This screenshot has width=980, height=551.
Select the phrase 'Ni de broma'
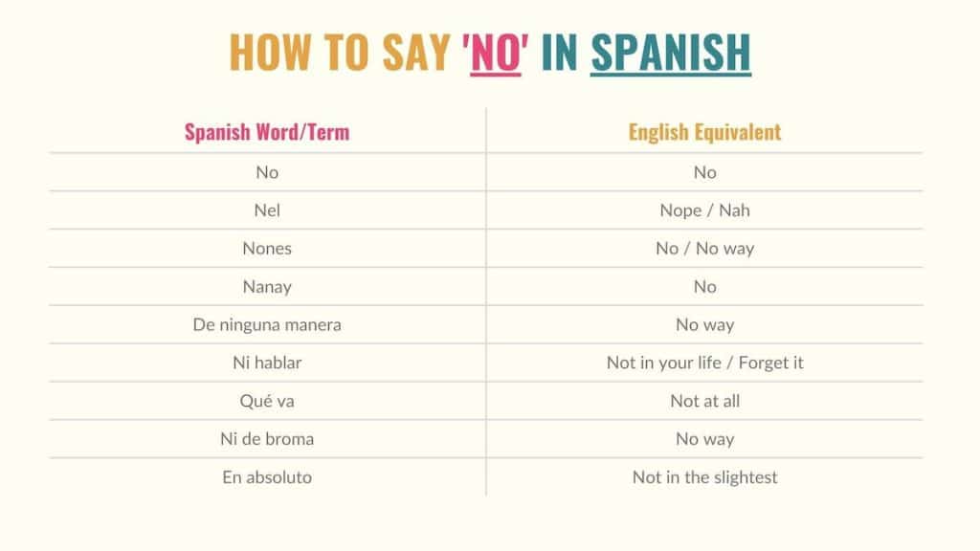pyautogui.click(x=267, y=440)
